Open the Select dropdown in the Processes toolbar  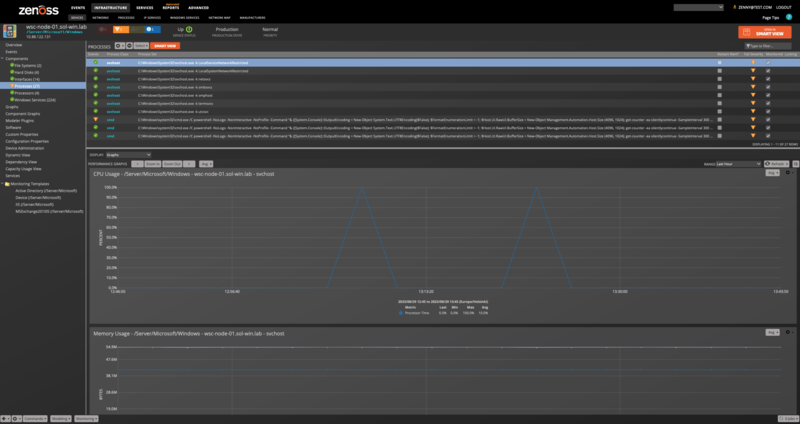(x=141, y=46)
